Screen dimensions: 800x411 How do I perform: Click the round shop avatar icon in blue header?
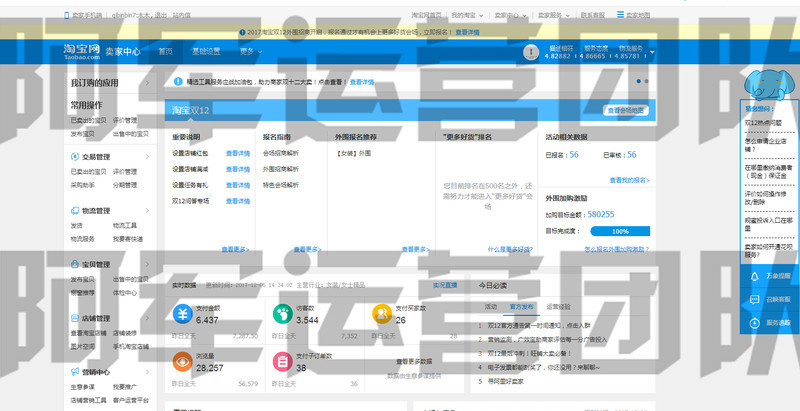(531, 52)
